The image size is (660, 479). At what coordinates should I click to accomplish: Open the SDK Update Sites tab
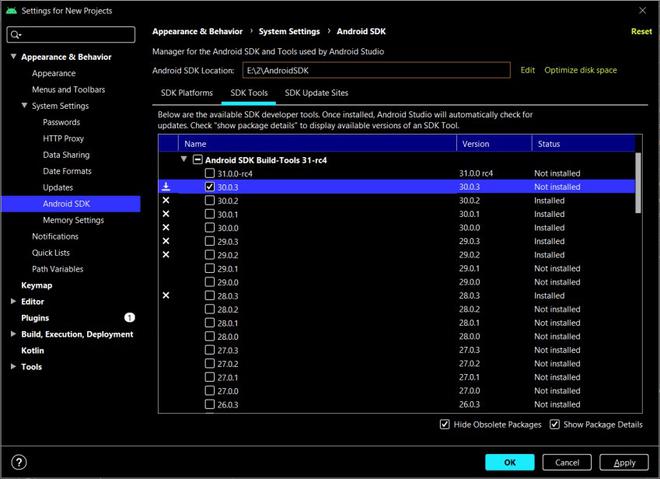(x=317, y=93)
